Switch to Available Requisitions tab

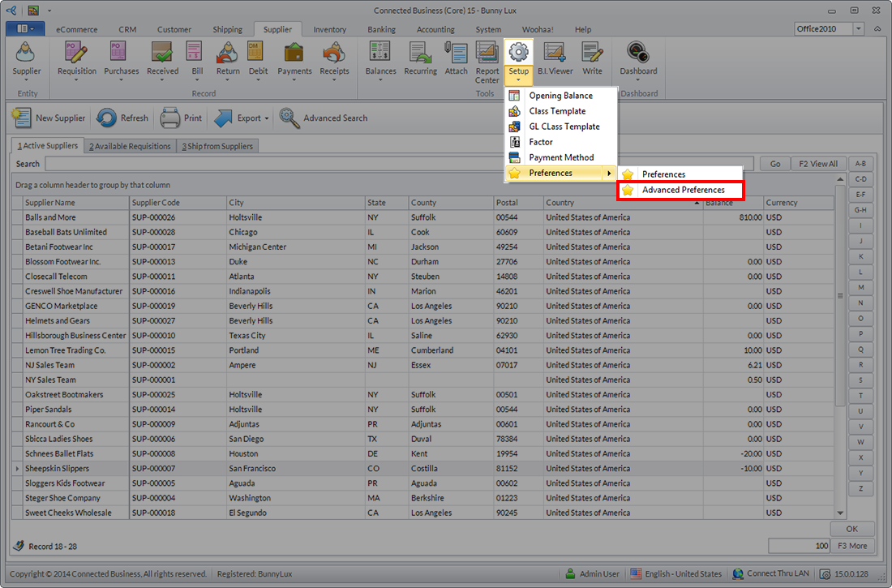pos(130,146)
